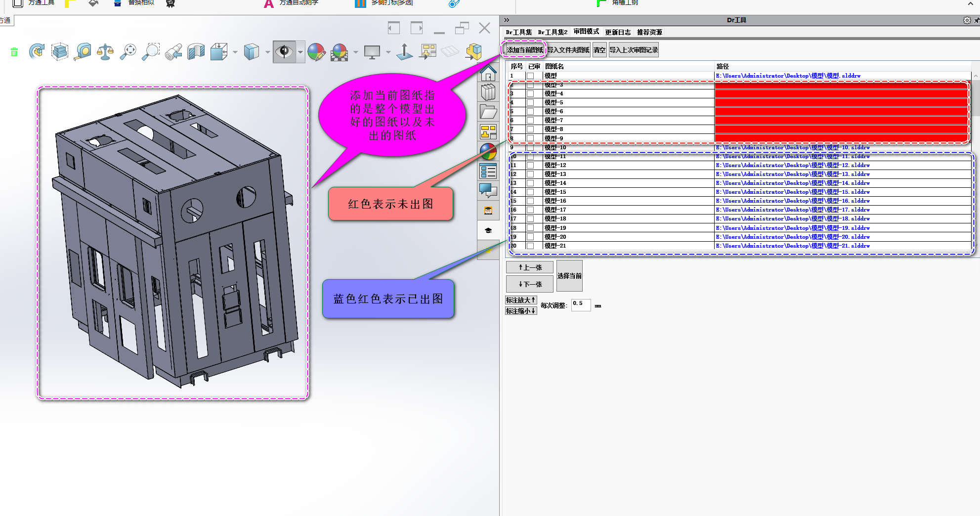Image resolution: width=980 pixels, height=516 pixels.
Task: Select the Measure tool icon
Action: tap(83, 51)
